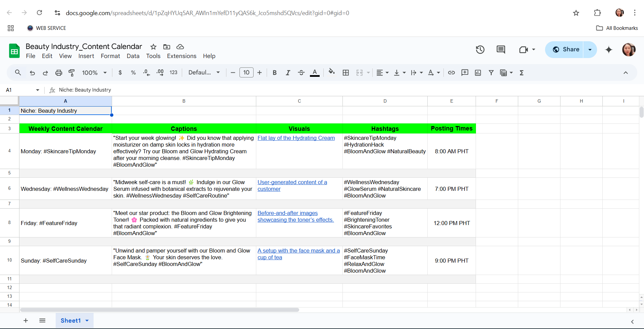Open the File menu
Screen dimensions: 644x329
click(31, 56)
